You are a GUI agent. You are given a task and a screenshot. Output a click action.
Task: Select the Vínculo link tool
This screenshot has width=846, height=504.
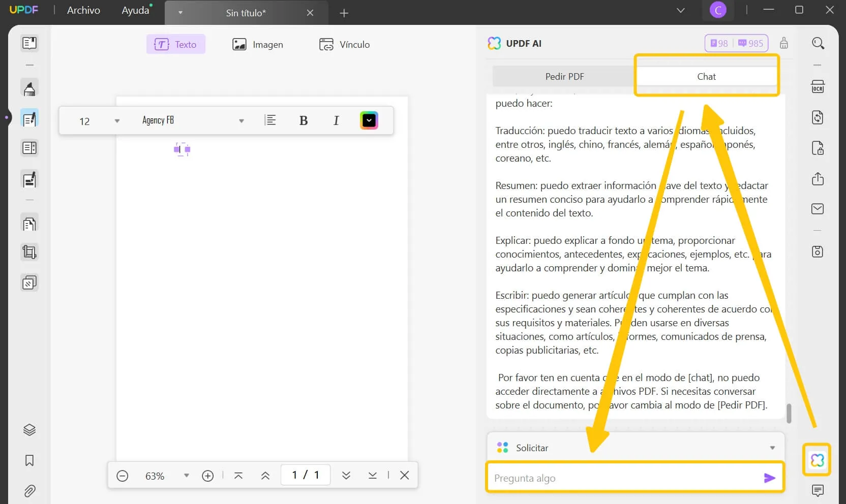pyautogui.click(x=344, y=44)
